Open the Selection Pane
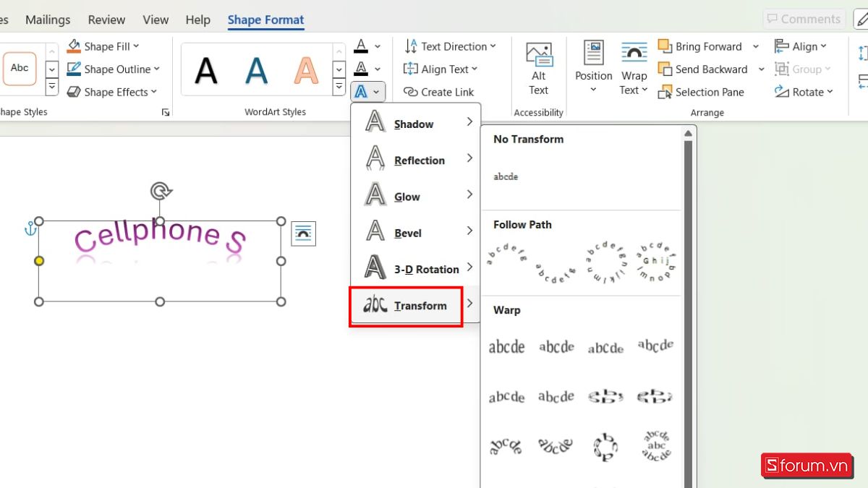The width and height of the screenshot is (868, 488). (x=701, y=92)
